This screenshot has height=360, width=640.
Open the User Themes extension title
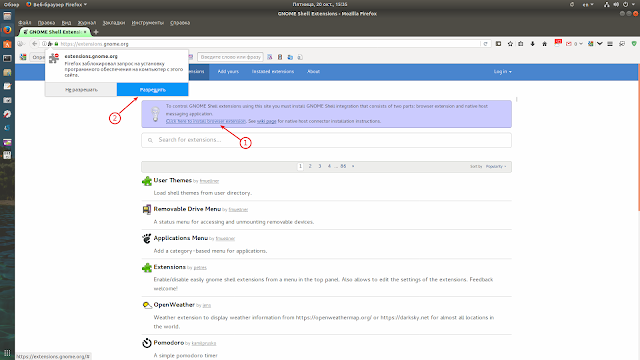coord(173,180)
